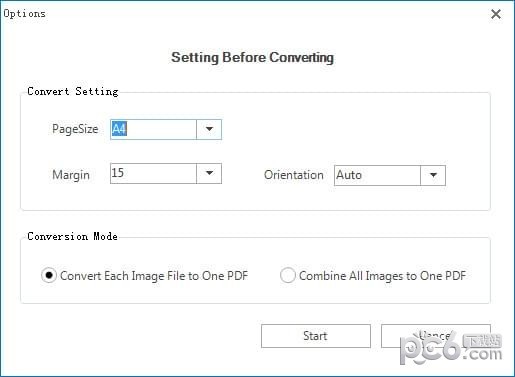Select Convert Each Image File radio button

pos(49,275)
